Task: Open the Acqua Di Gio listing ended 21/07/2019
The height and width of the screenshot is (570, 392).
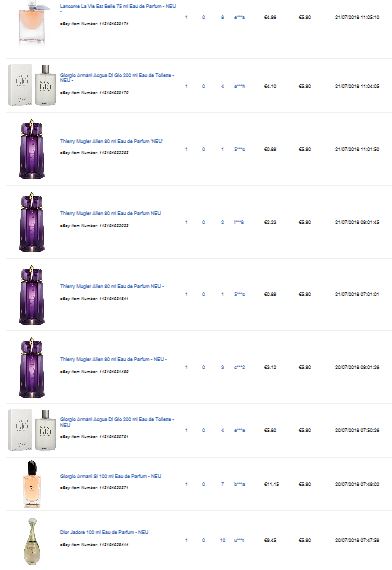Action: click(x=117, y=77)
